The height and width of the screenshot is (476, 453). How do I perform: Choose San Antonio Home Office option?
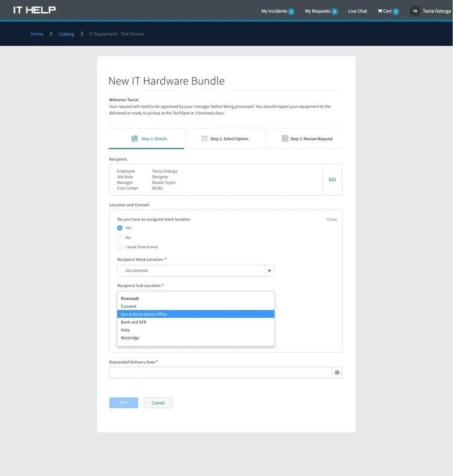pyautogui.click(x=196, y=314)
